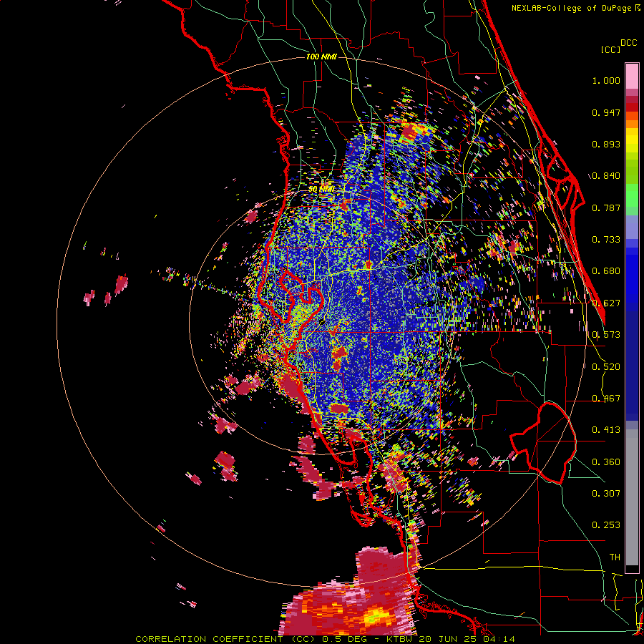Viewport: 644px width, 644px height.
Task: Click the 0.787 scale value
Action: coord(606,208)
